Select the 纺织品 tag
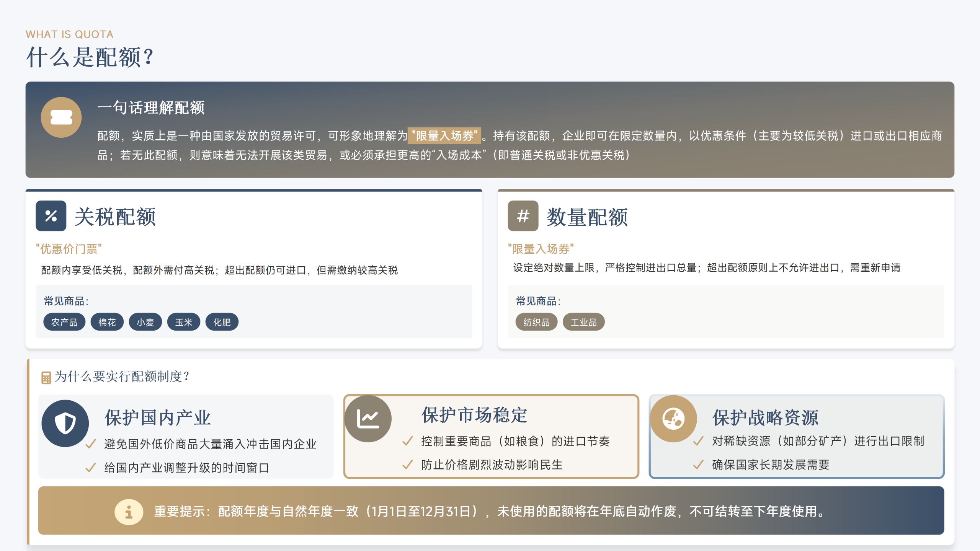Image resolution: width=980 pixels, height=551 pixels. tap(536, 322)
